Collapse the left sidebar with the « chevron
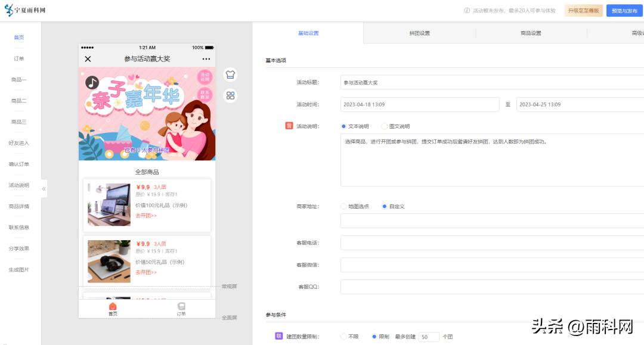Screen dimensions: 644x345 pyautogui.click(x=43, y=188)
